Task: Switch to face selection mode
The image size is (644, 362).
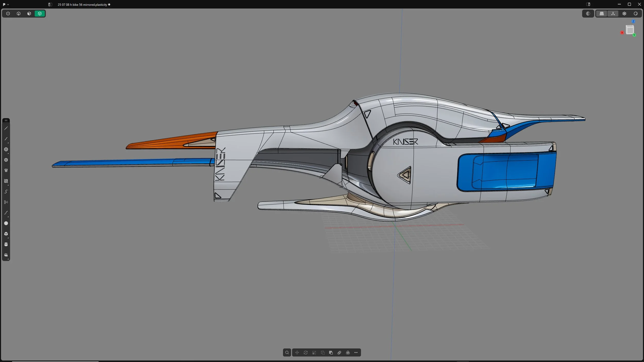Action: coord(29,14)
